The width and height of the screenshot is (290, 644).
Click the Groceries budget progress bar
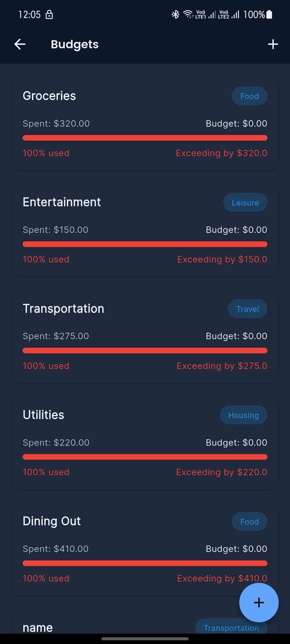coord(145,138)
